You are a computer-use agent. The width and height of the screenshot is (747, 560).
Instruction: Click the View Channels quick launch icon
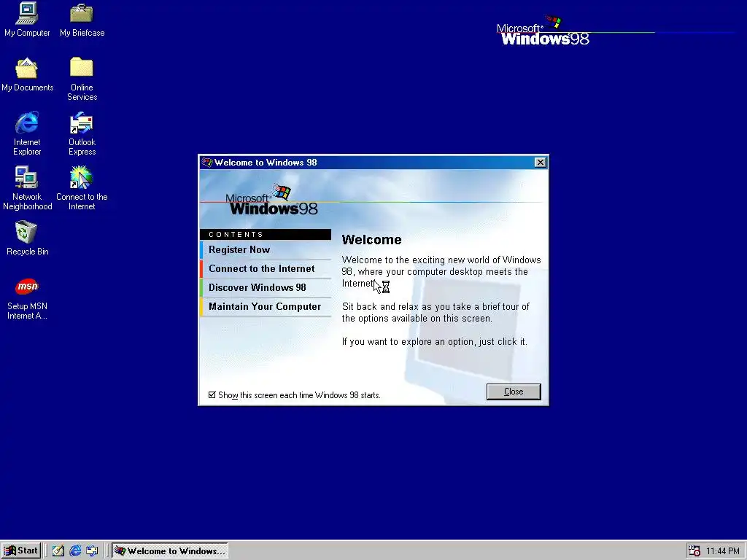point(92,551)
